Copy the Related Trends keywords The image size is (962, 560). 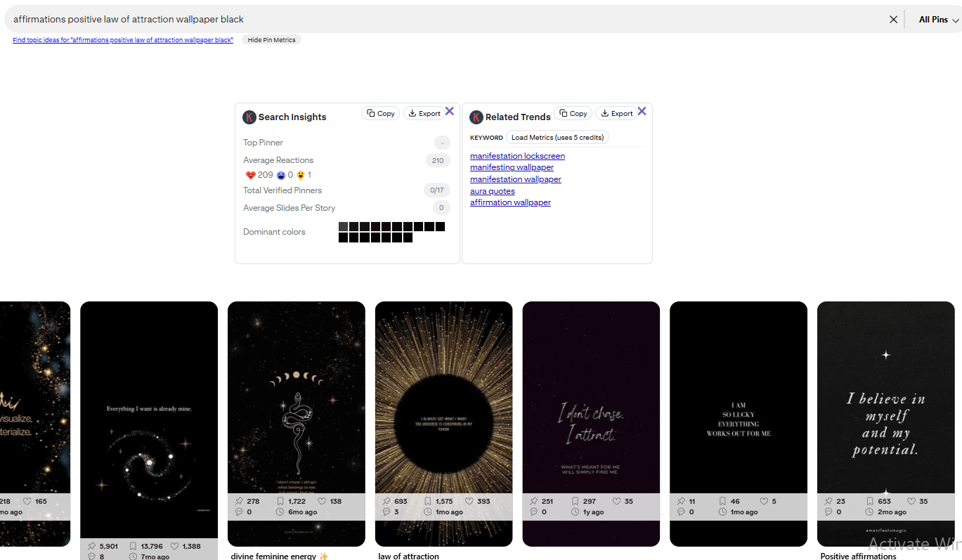(573, 114)
